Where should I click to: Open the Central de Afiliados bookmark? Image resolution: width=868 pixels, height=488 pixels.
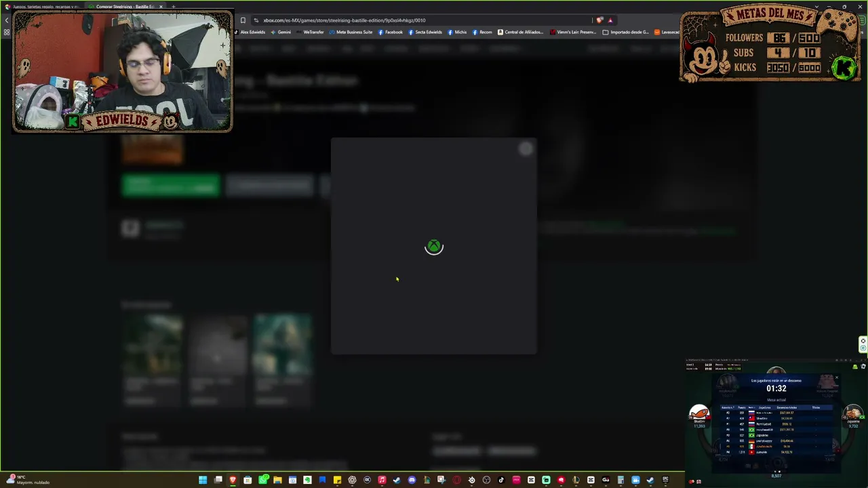[x=521, y=32]
